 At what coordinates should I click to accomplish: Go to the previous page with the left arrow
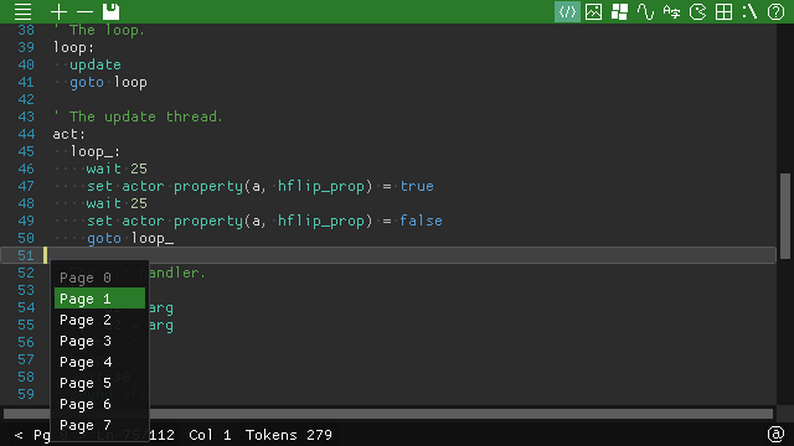pos(18,435)
